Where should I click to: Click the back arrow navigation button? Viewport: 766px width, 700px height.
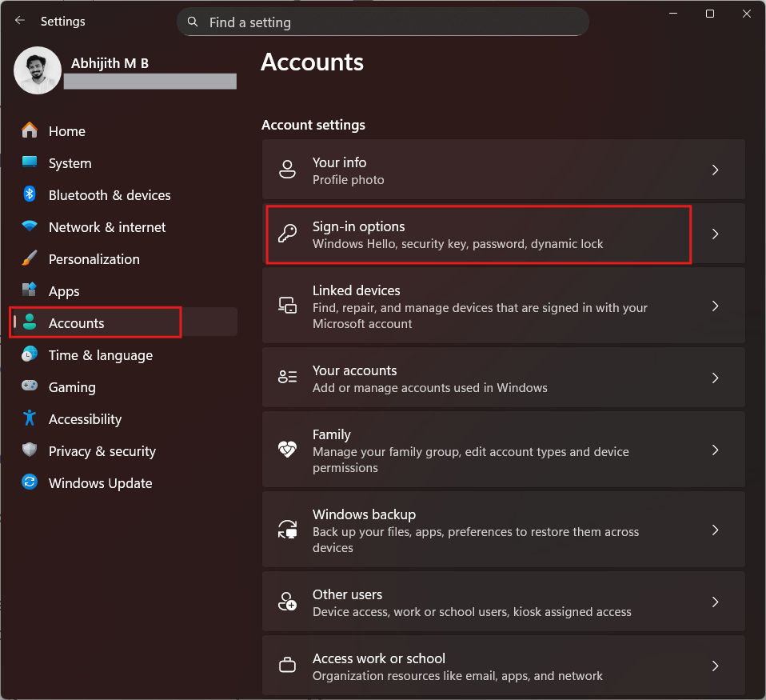(x=19, y=21)
